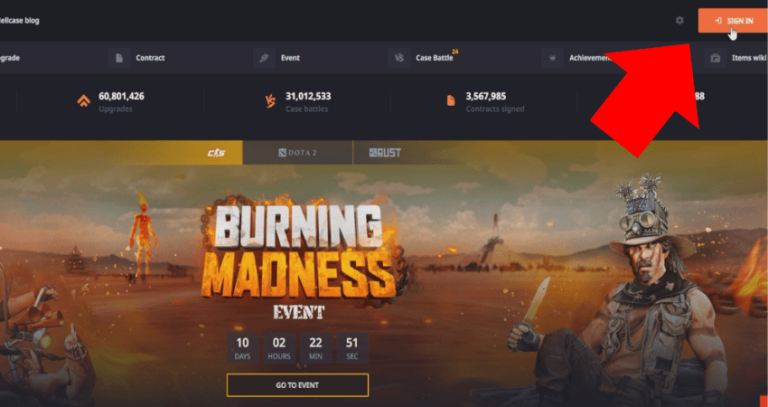This screenshot has height=407, width=768.
Task: Click the orange SIGN IN button
Action: click(733, 21)
